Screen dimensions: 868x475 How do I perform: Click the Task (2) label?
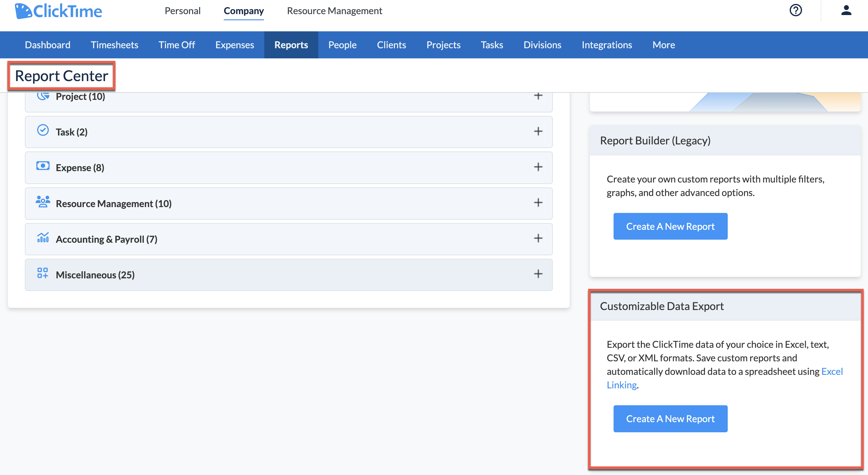coord(72,132)
